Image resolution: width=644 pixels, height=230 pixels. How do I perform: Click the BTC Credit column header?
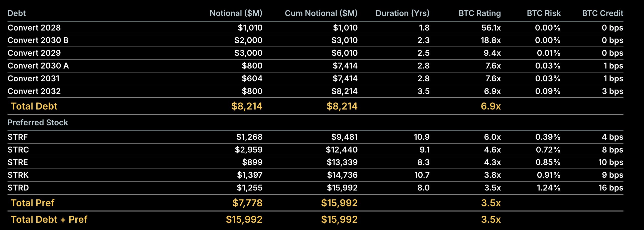coord(602,13)
